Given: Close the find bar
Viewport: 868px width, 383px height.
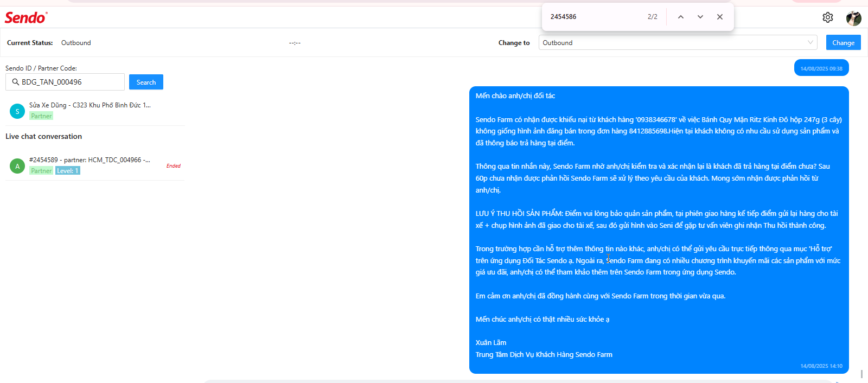Looking at the screenshot, I should tap(720, 17).
